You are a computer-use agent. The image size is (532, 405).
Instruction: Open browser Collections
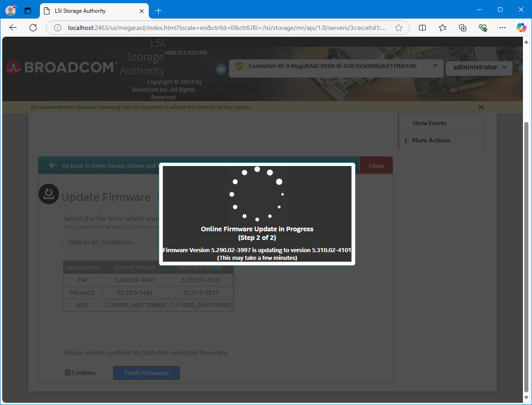[463, 28]
